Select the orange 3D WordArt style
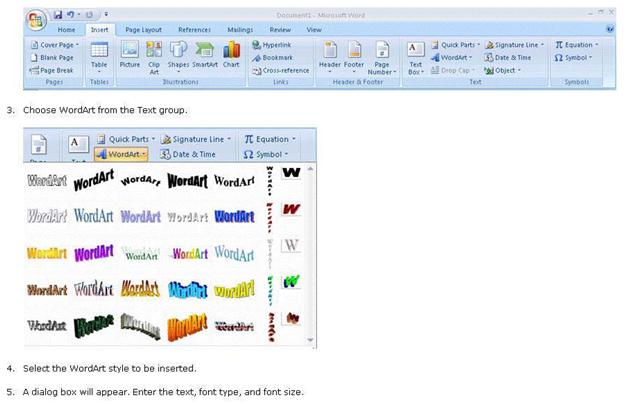The image size is (628, 404). (187, 327)
